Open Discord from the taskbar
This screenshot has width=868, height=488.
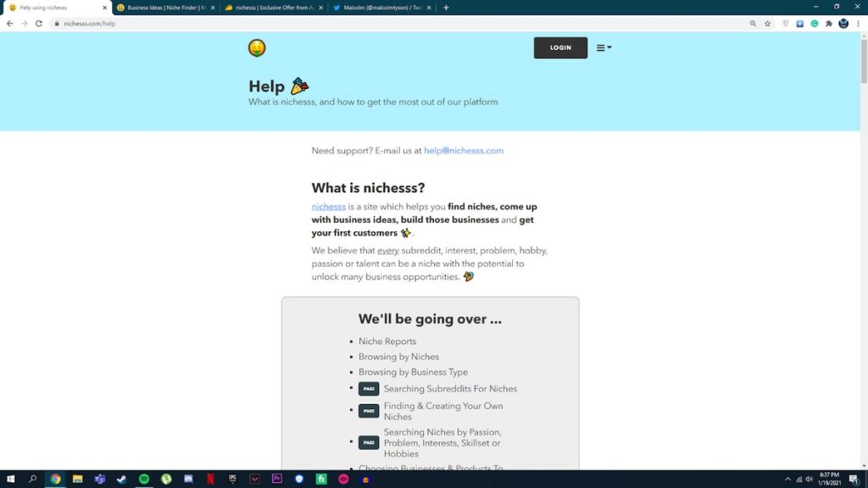point(188,480)
